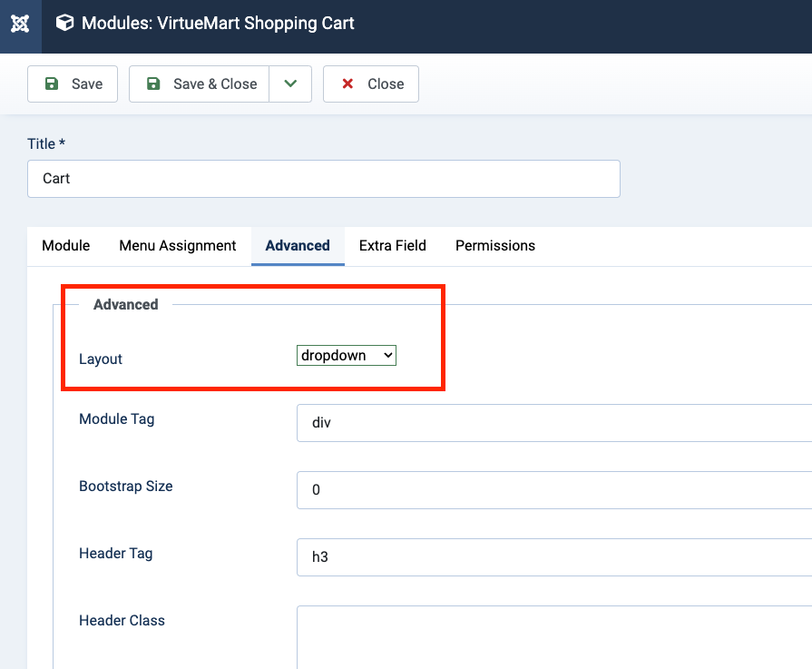The image size is (812, 669).
Task: Click the Modules: VirtueMart Shopping Cart heading
Action: pos(218,24)
